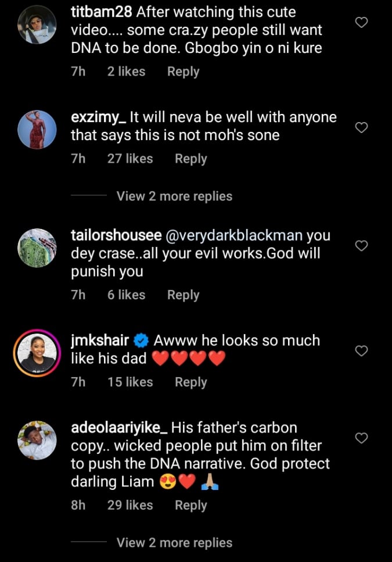
Task: View the 27 likes on exzimy_'s comment
Action: (130, 159)
